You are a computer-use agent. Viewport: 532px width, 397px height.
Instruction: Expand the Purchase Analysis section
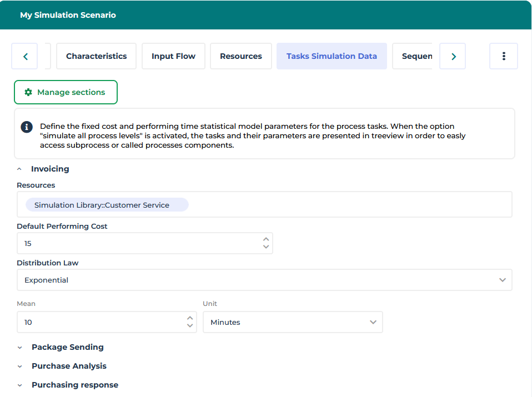point(20,366)
